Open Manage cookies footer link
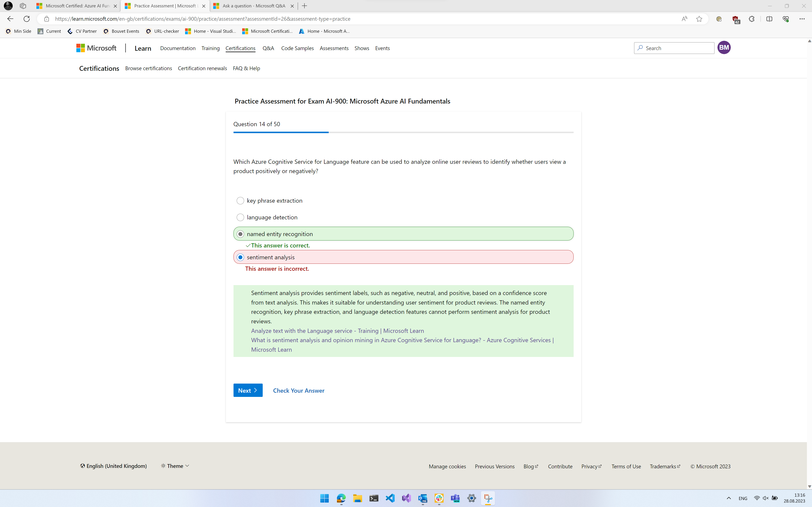 (x=447, y=466)
